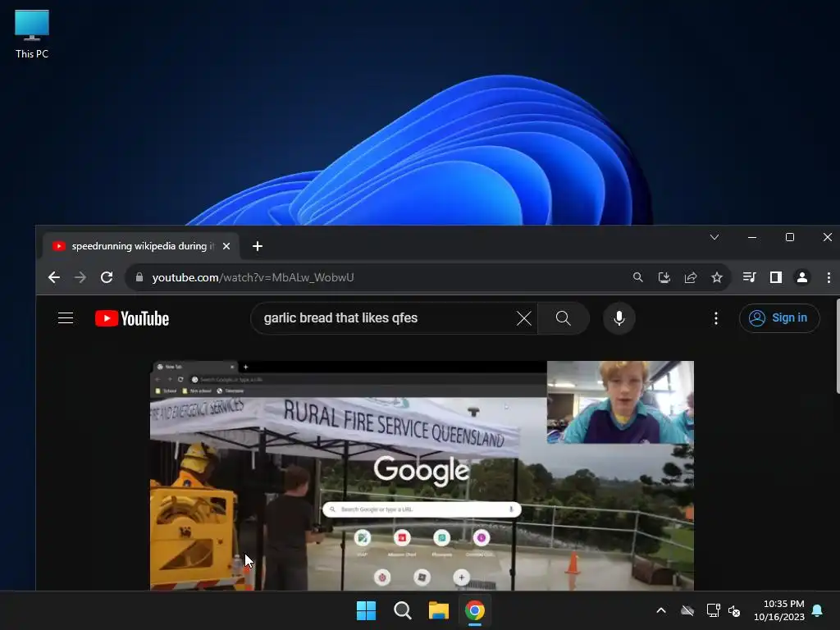Click Chrome icon in taskbar
This screenshot has height=630, width=840.
click(475, 610)
